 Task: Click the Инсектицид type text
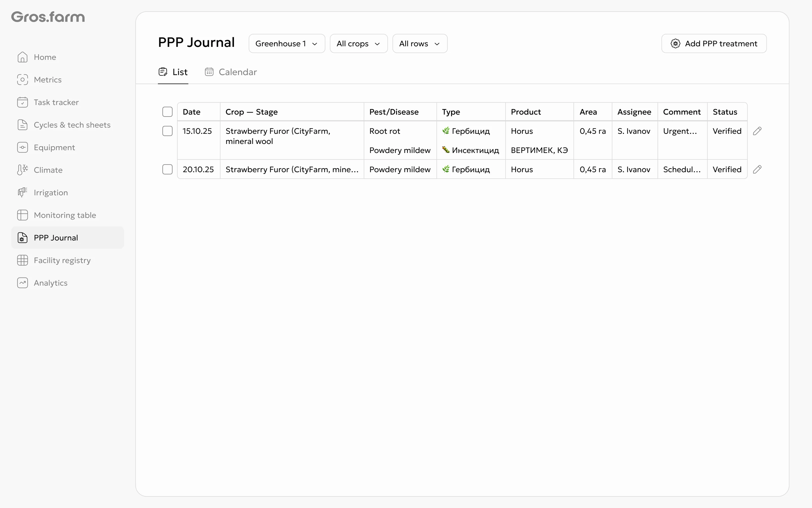pos(475,150)
